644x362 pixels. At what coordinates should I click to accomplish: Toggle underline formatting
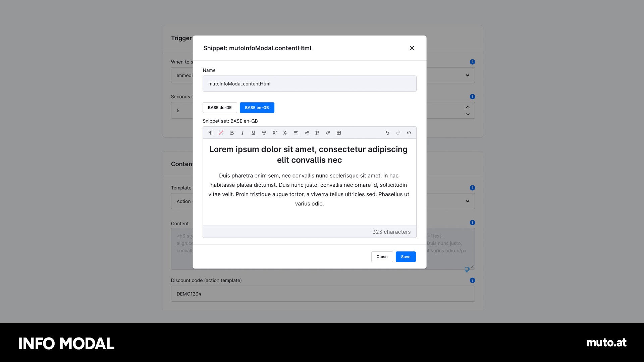[253, 133]
